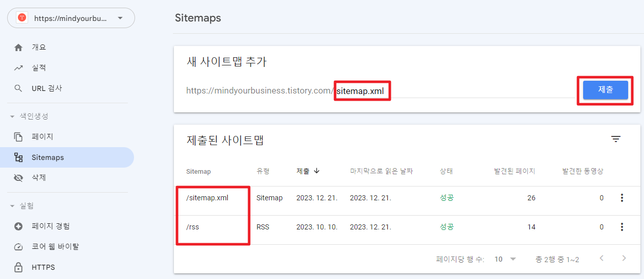Select Sitemaps in the sidebar
644x279 pixels.
67,157
